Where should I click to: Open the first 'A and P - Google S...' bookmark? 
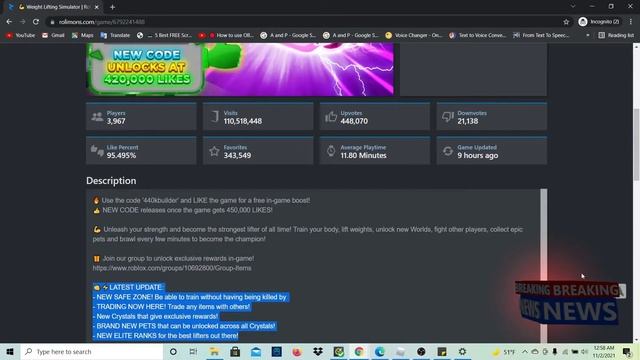pos(288,36)
